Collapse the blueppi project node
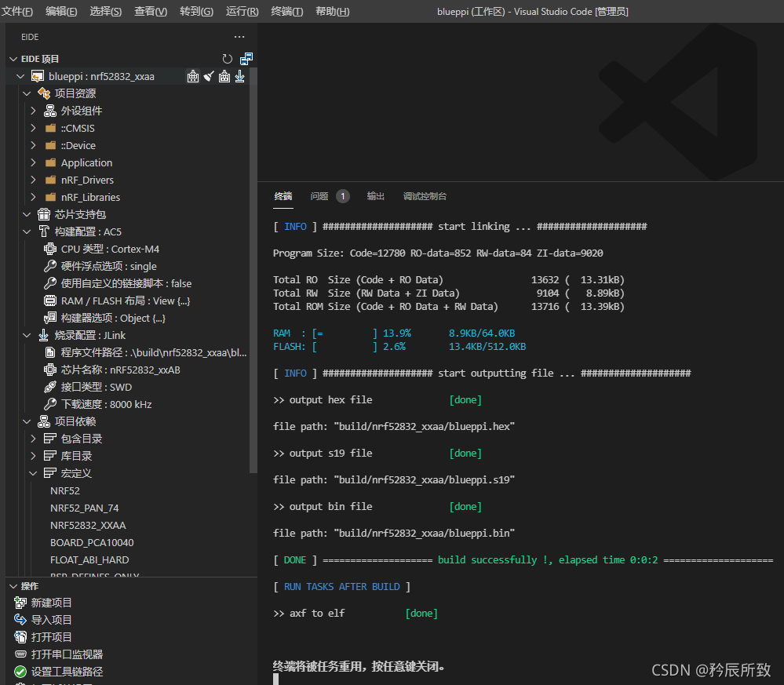784x685 pixels. pyautogui.click(x=20, y=76)
